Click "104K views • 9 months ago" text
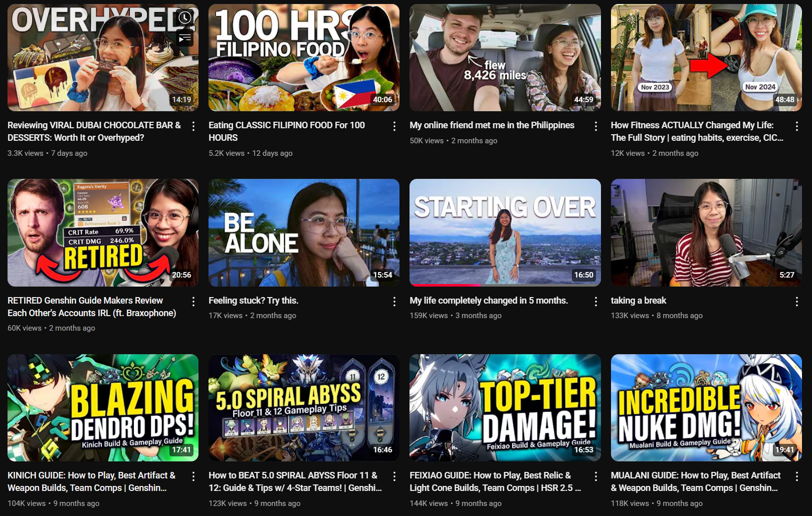This screenshot has height=516, width=812. coord(54,503)
